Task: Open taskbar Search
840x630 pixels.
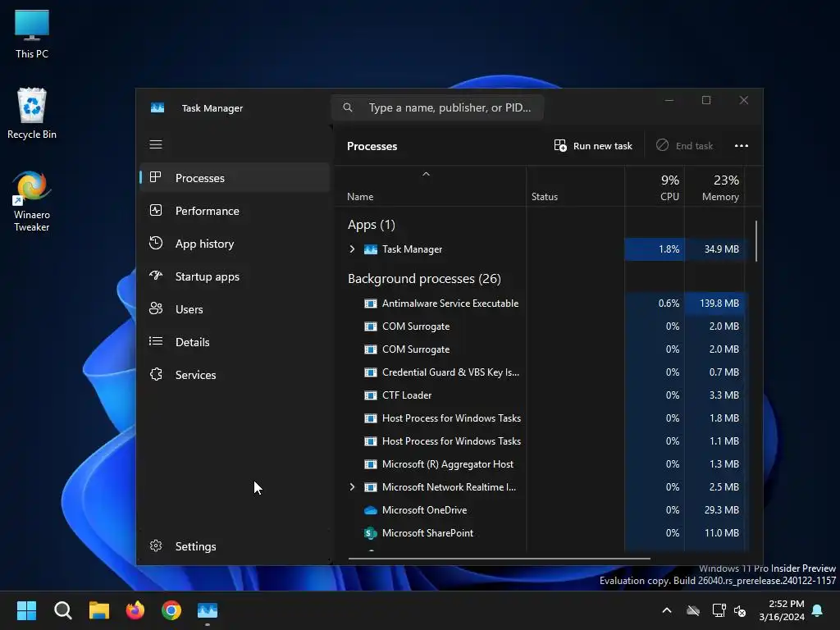Action: (62, 610)
